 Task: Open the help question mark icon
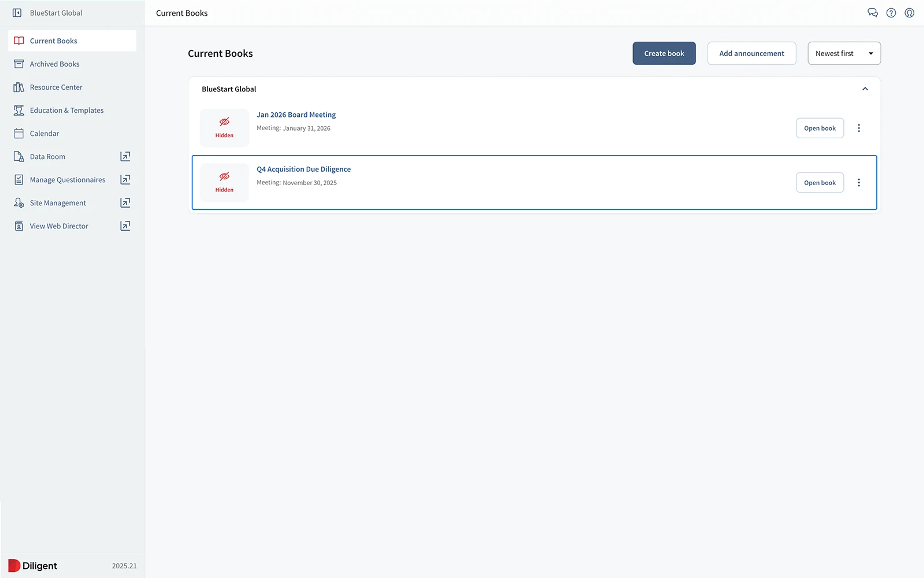891,13
